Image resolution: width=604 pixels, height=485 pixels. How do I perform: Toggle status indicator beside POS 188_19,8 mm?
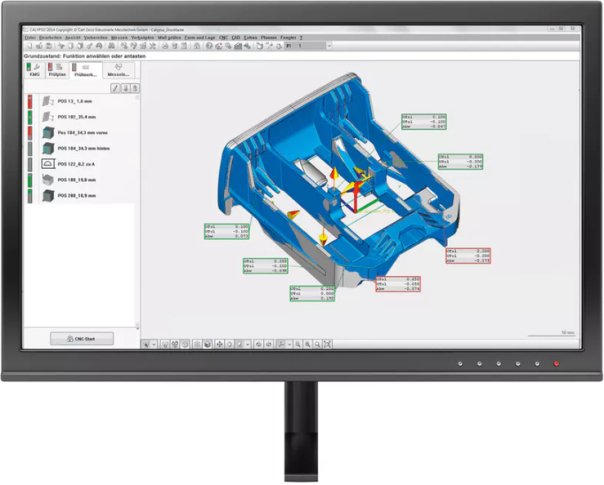coord(31,180)
